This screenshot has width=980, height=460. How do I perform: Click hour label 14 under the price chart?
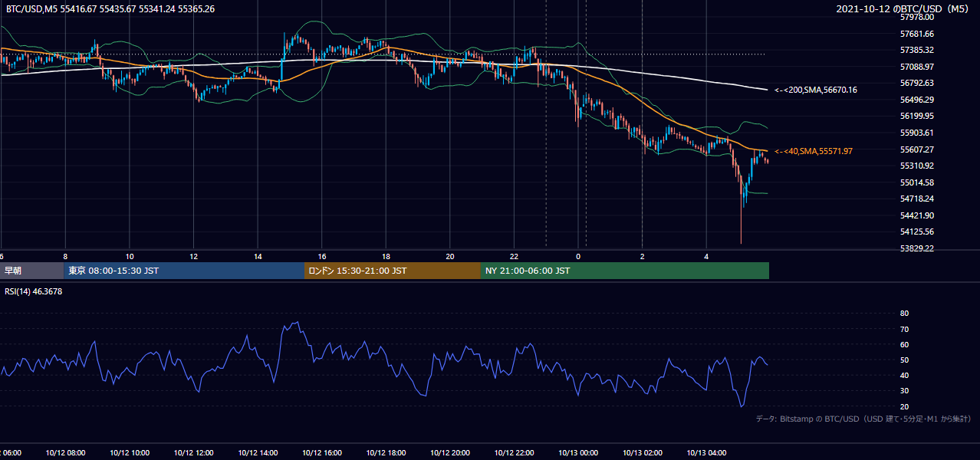[258, 256]
